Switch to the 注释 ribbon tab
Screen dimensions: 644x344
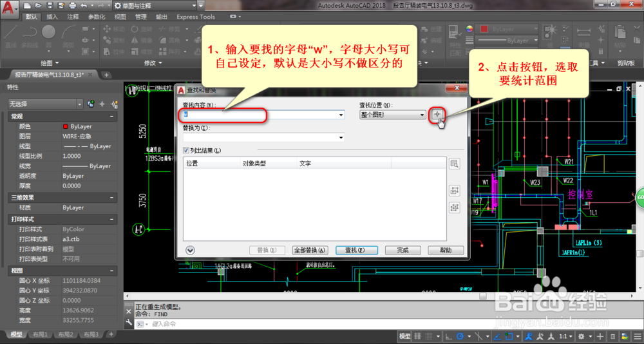[73, 17]
